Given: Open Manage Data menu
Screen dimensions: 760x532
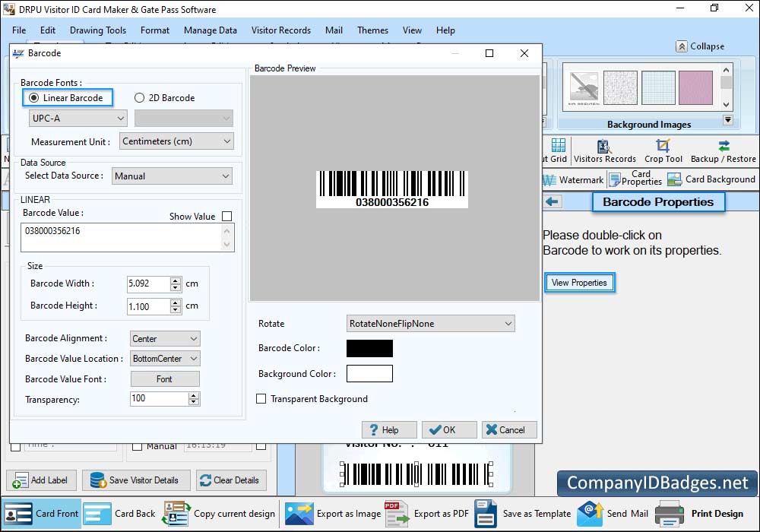Looking at the screenshot, I should click(x=210, y=30).
